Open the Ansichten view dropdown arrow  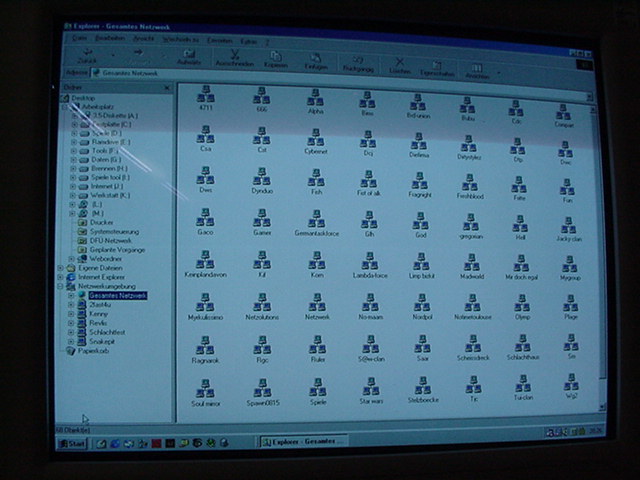pyautogui.click(x=499, y=73)
